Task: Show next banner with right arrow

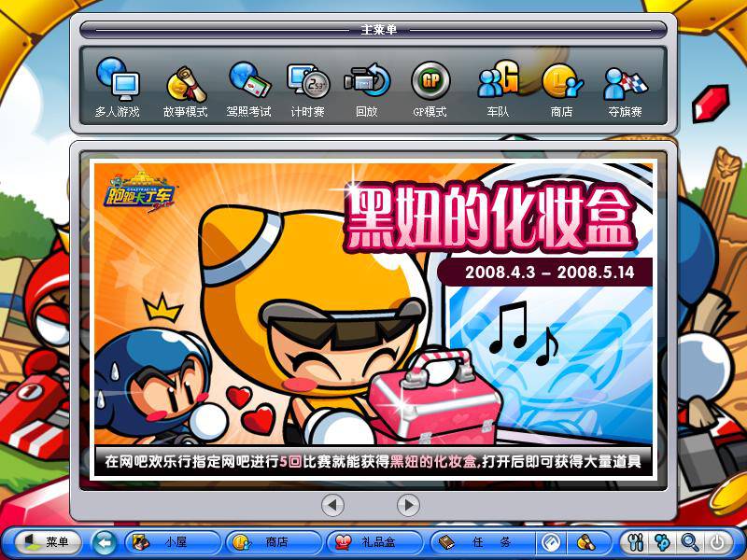Action: click(408, 505)
